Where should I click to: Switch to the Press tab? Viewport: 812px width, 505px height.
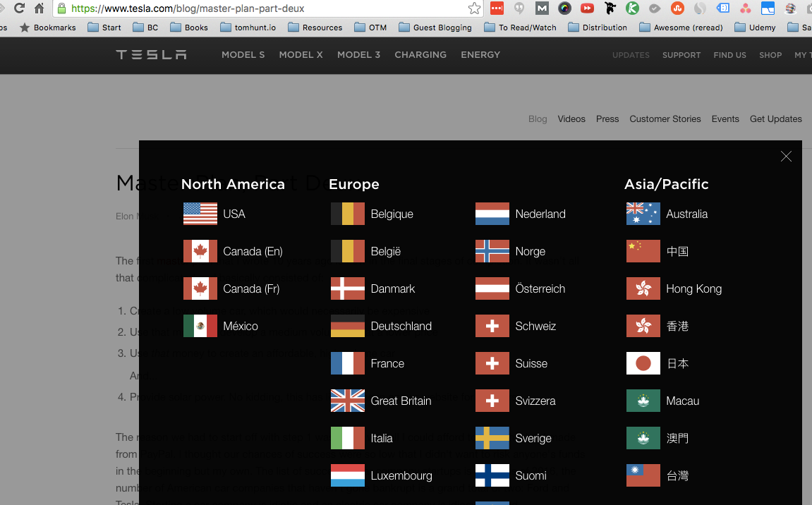(x=607, y=118)
